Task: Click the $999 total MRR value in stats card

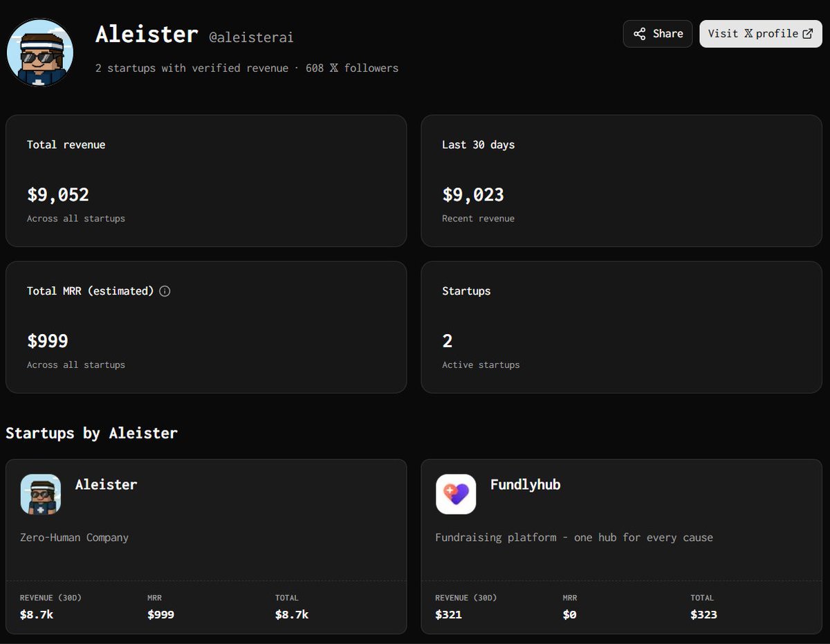Action: [x=48, y=341]
